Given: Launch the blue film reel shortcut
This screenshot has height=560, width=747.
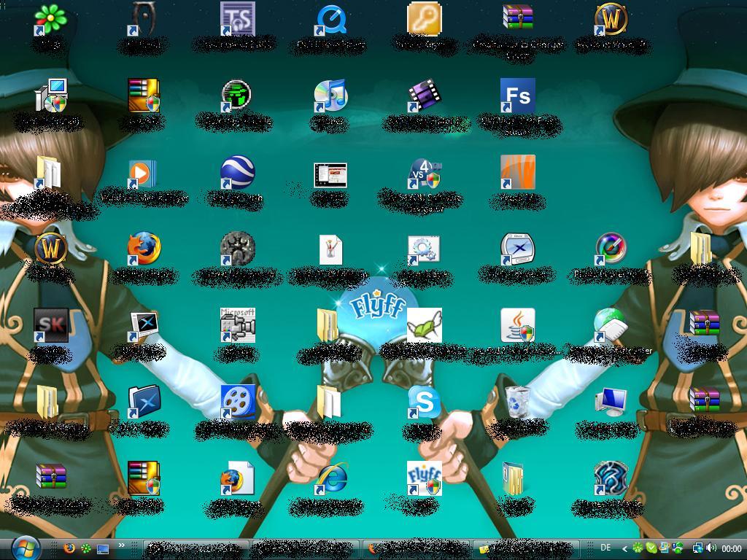Looking at the screenshot, I should coord(237,402).
